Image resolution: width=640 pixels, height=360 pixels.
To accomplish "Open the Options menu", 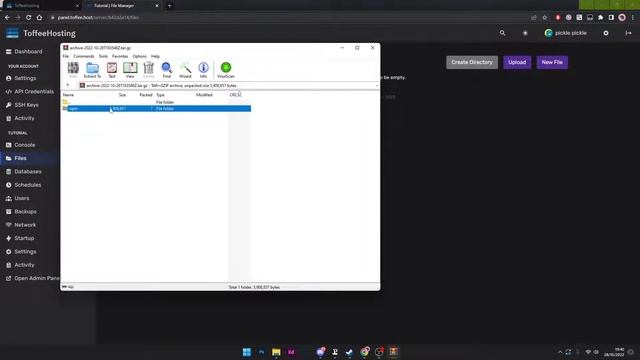I will [140, 56].
